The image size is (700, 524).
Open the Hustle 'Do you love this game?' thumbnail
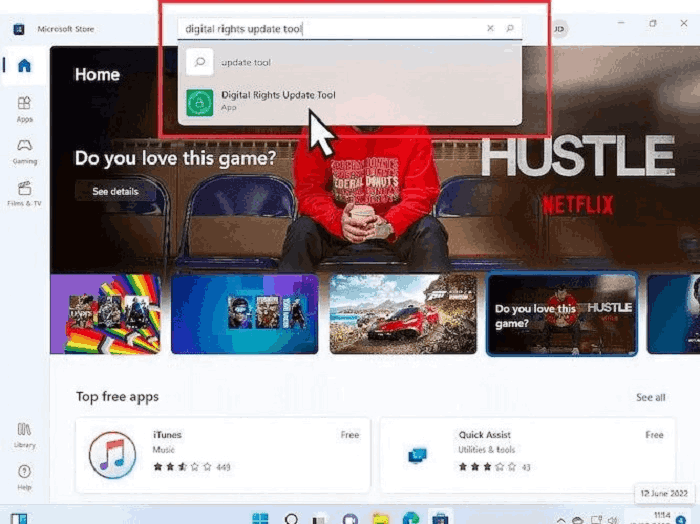[x=562, y=314]
